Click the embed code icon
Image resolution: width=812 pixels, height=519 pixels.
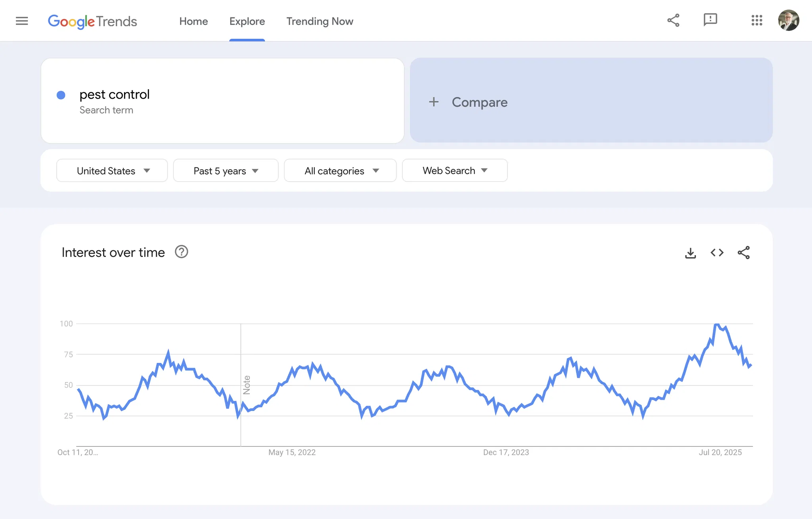coord(717,253)
